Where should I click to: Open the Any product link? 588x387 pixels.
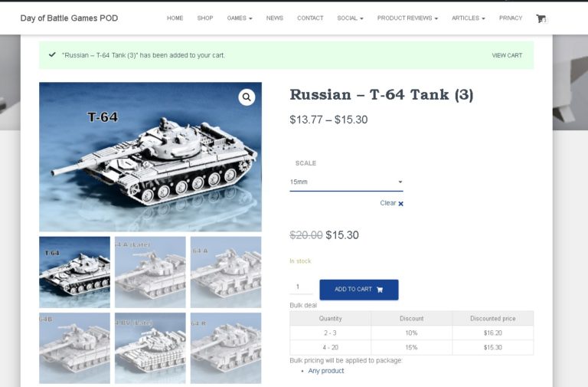click(x=326, y=371)
